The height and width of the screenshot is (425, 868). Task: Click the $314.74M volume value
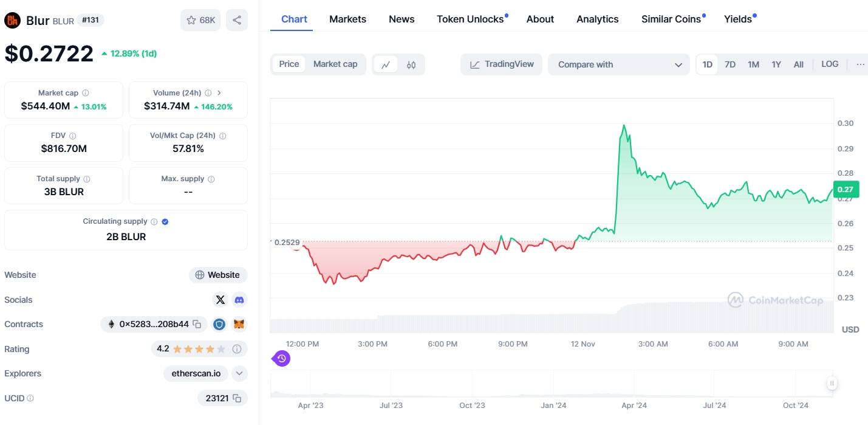click(167, 106)
